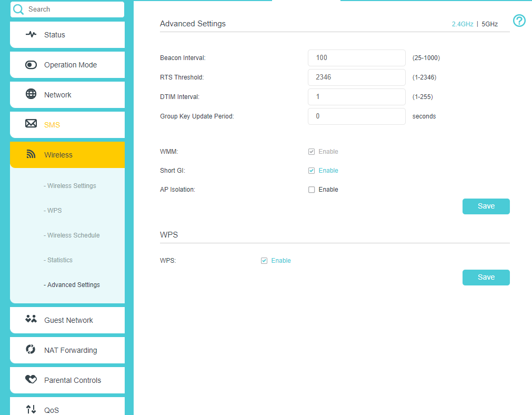Enable the AP Isolation checkbox
The width and height of the screenshot is (532, 415).
[x=312, y=190]
